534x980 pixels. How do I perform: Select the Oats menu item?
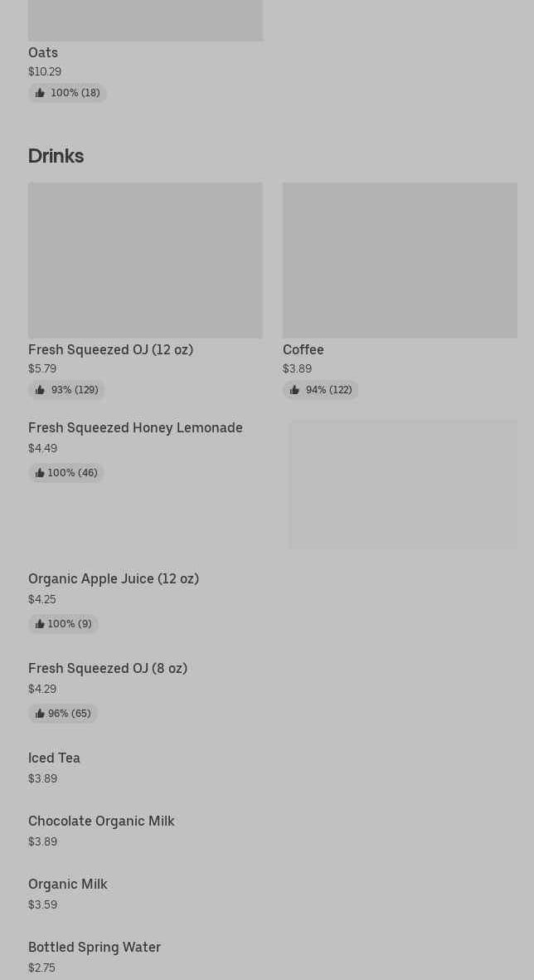click(x=43, y=52)
